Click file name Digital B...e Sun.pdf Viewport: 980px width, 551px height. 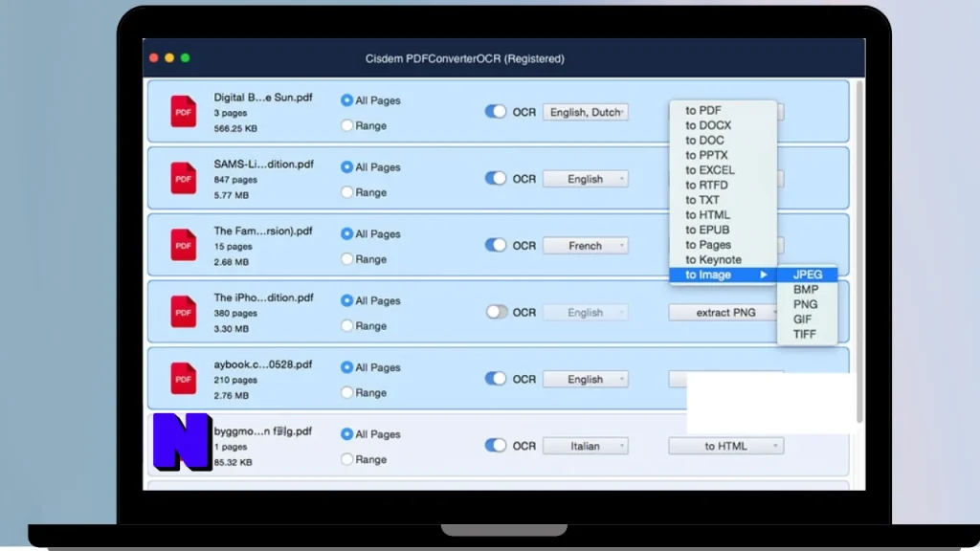coord(263,98)
